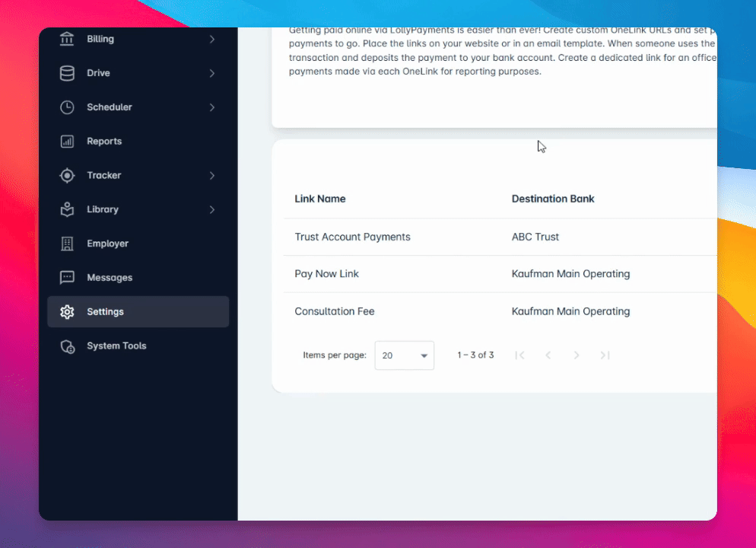Click the Library book icon
756x548 pixels.
(x=67, y=209)
